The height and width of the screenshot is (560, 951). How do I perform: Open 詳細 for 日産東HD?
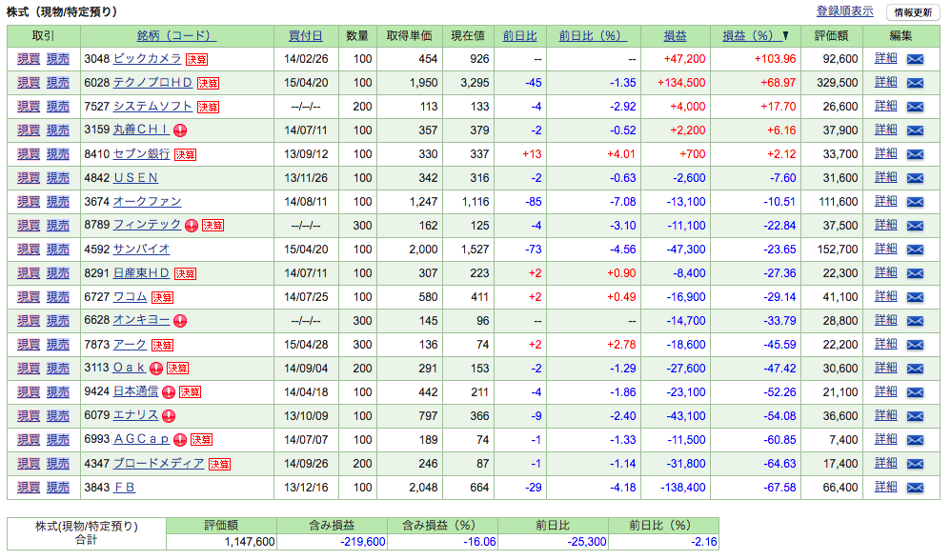885,272
